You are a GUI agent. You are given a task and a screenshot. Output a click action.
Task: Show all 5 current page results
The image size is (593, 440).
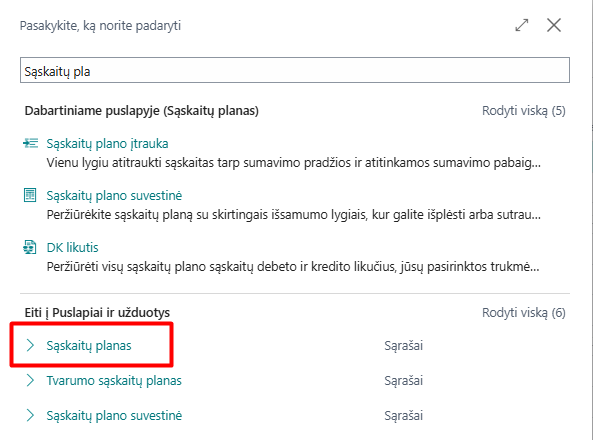pos(524,111)
